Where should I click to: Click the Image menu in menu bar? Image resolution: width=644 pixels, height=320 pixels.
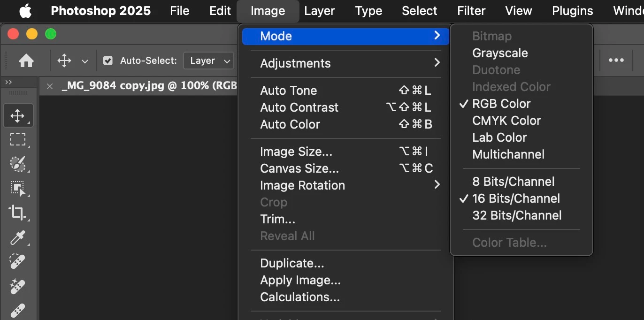click(x=268, y=11)
